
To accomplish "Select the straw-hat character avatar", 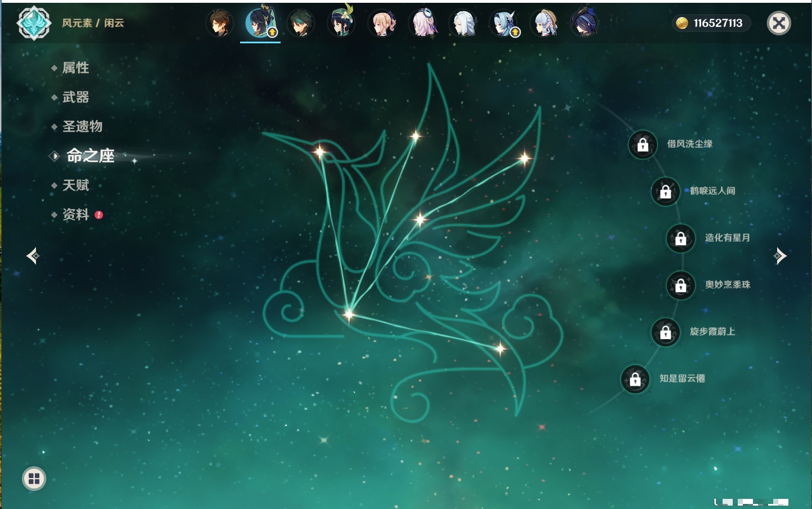I will [544, 24].
